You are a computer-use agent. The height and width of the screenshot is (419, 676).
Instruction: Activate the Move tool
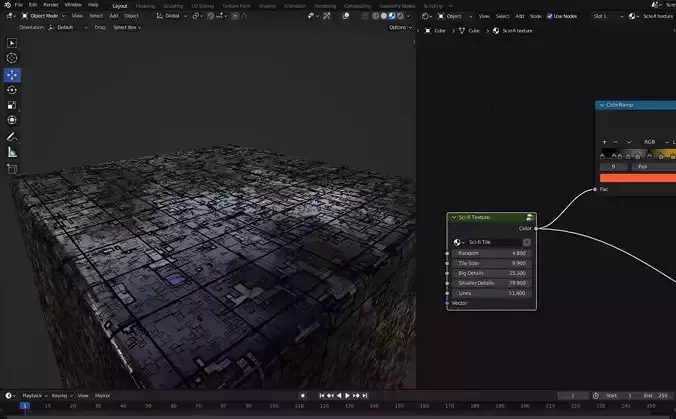12,75
